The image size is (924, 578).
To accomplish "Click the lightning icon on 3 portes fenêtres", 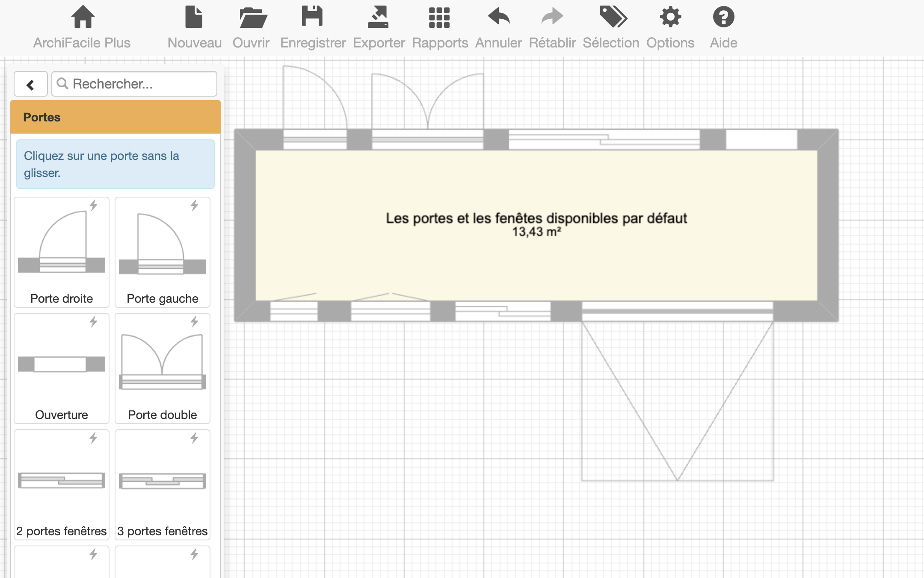I will pos(194,438).
